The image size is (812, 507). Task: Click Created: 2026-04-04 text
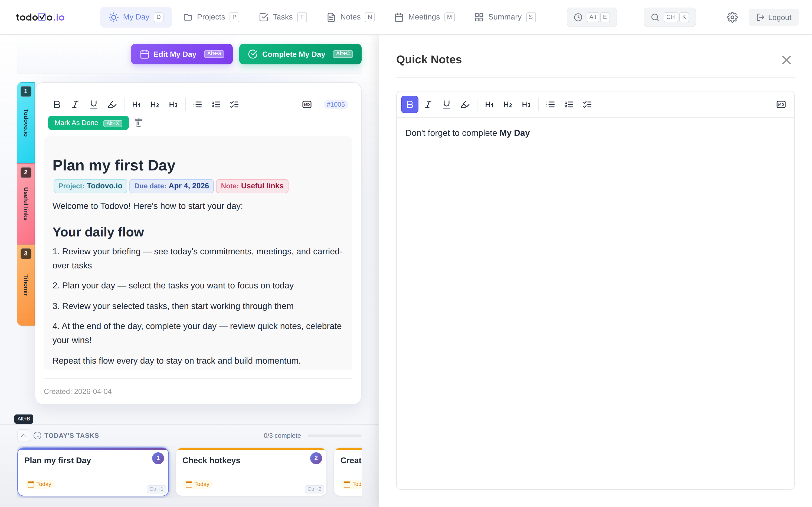(78, 391)
